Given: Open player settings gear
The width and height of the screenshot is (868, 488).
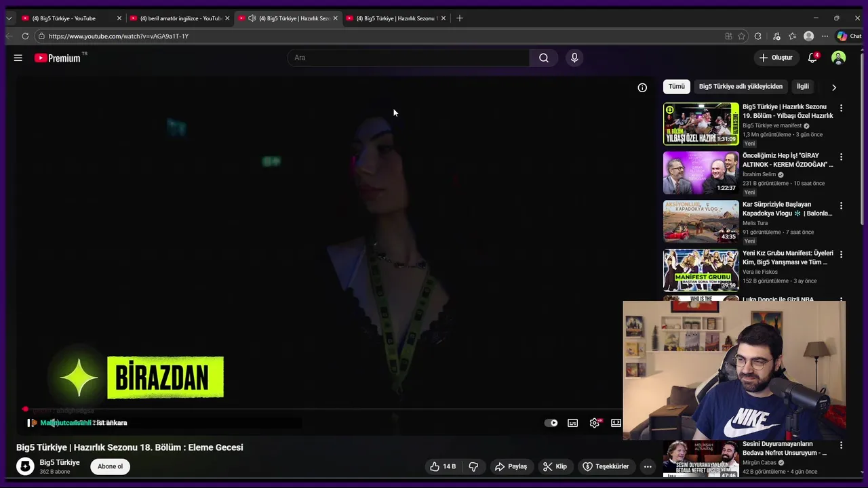Looking at the screenshot, I should pos(595,423).
